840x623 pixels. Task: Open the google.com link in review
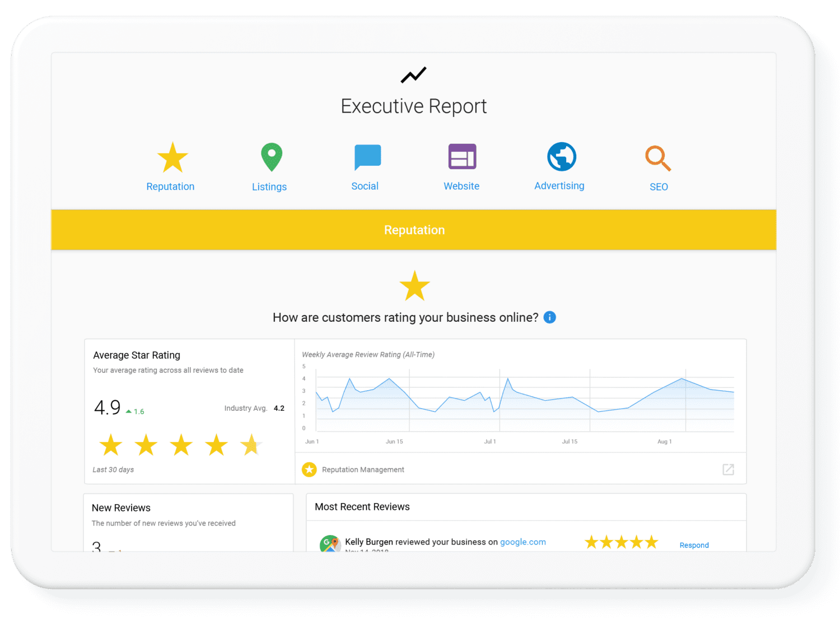523,542
